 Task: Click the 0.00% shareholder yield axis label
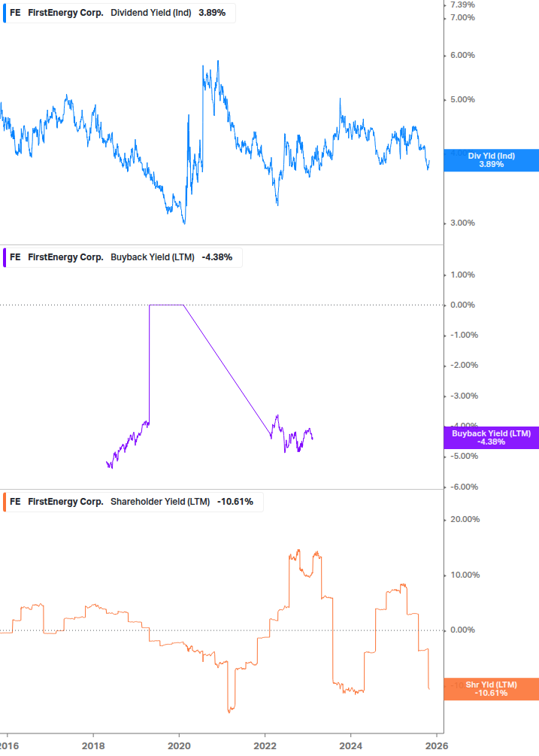[462, 630]
